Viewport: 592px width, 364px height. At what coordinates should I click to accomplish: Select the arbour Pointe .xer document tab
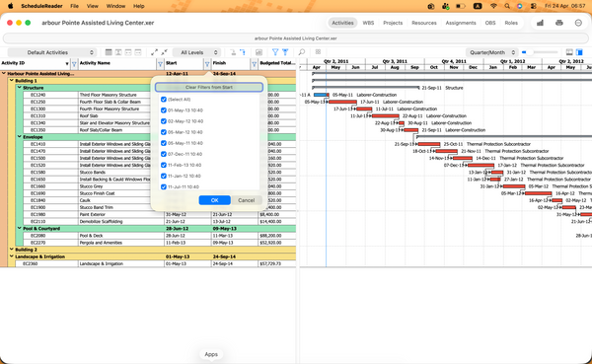click(x=296, y=38)
